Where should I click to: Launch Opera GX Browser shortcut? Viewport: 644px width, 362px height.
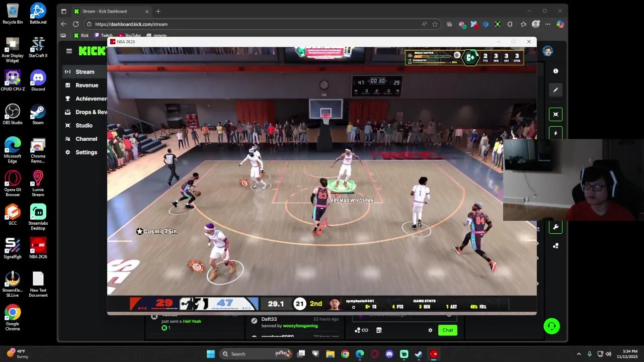pos(13,184)
